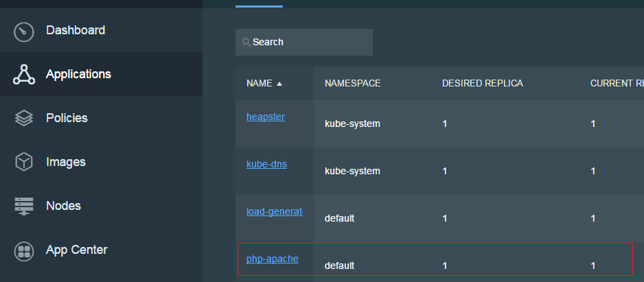Sort by the DESIRED REPLICA column header
This screenshot has height=282, width=644.
(x=483, y=83)
